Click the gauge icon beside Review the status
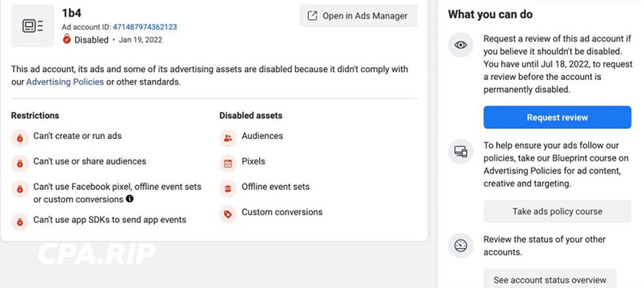This screenshot has width=644, height=288. click(461, 246)
